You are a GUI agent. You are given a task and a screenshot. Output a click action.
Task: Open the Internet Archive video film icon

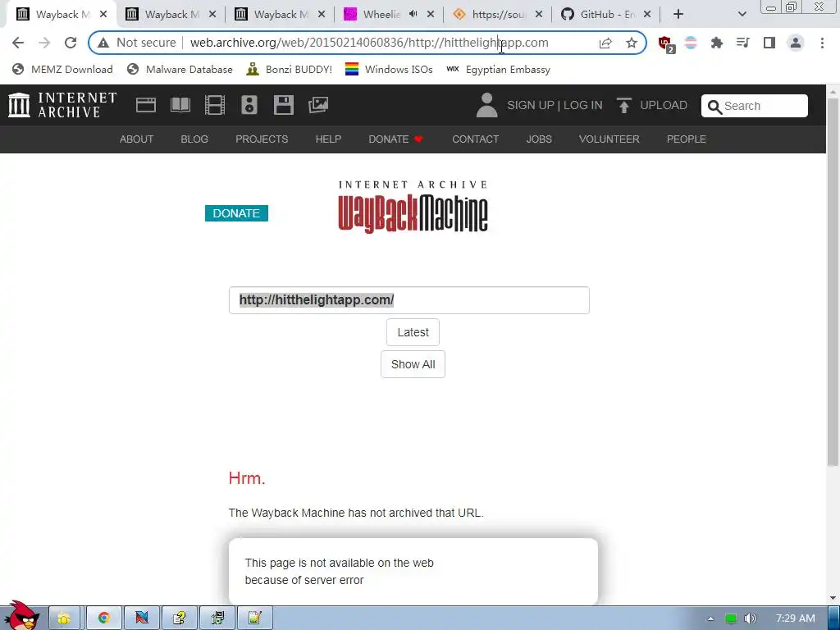[215, 105]
